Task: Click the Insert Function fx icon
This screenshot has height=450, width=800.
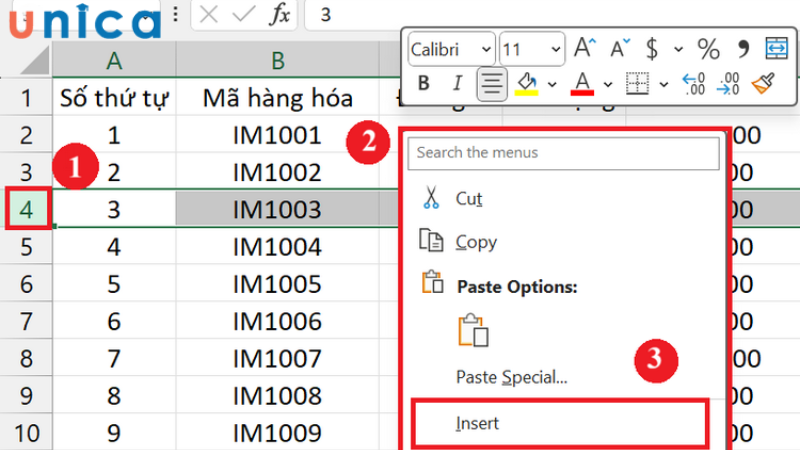Action: 280,14
